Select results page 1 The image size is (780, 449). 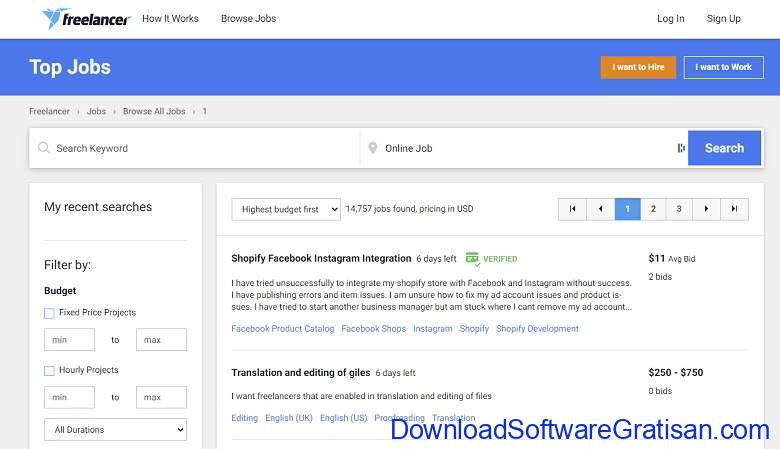point(628,209)
